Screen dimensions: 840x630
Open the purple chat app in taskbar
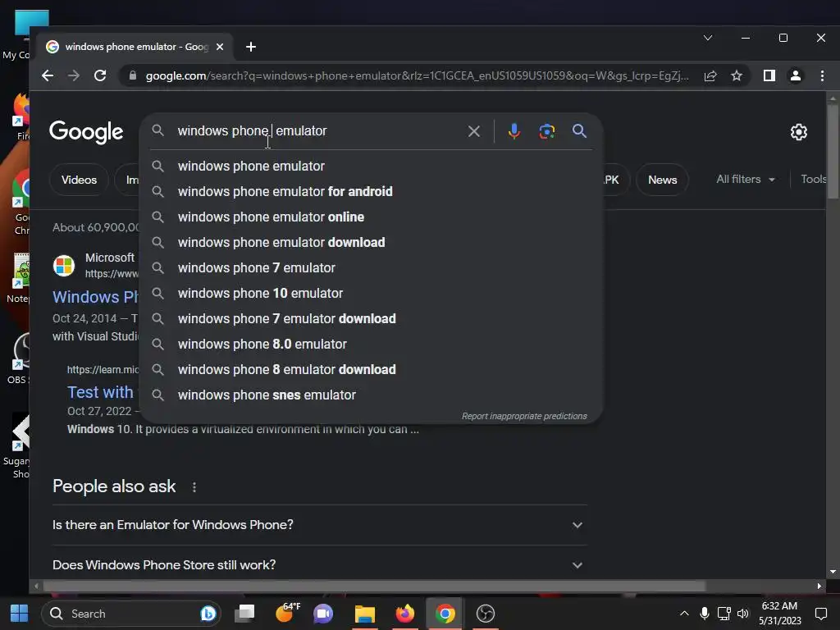323,614
